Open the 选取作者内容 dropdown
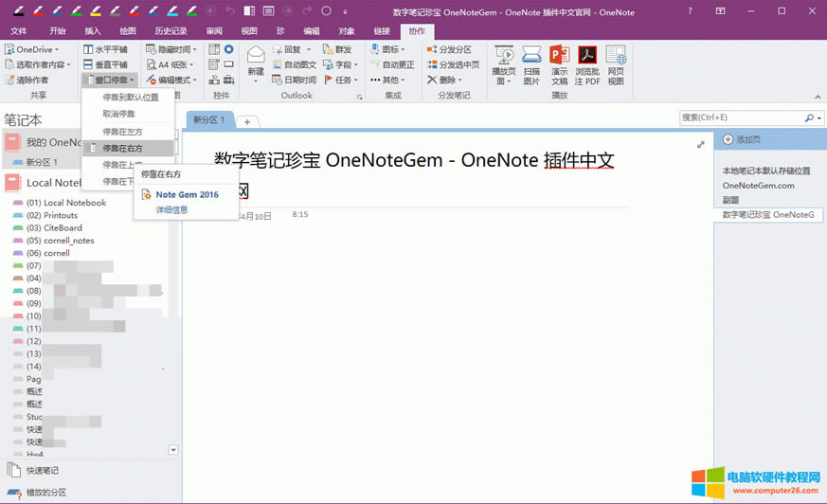 pyautogui.click(x=37, y=64)
